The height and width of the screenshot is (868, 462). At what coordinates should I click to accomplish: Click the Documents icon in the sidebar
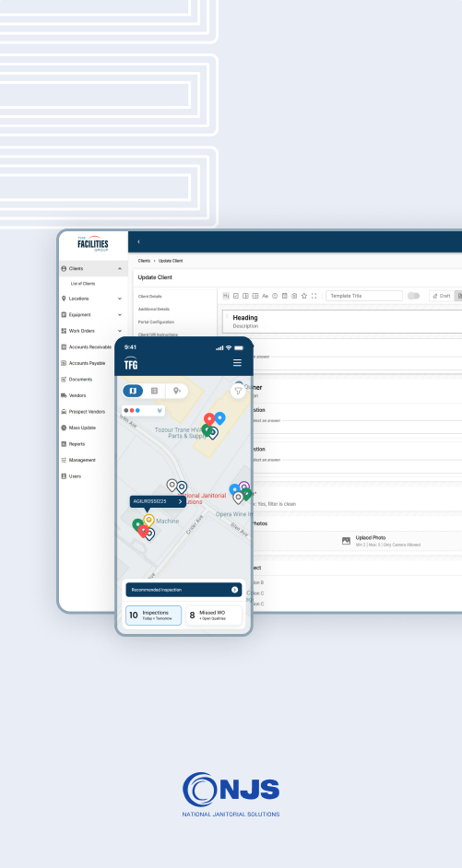[x=64, y=380]
